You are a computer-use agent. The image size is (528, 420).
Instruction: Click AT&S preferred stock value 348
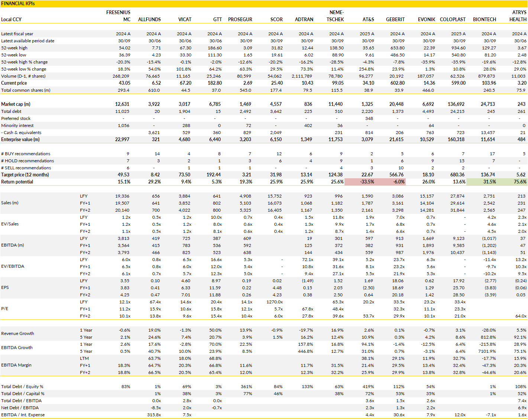point(369,118)
